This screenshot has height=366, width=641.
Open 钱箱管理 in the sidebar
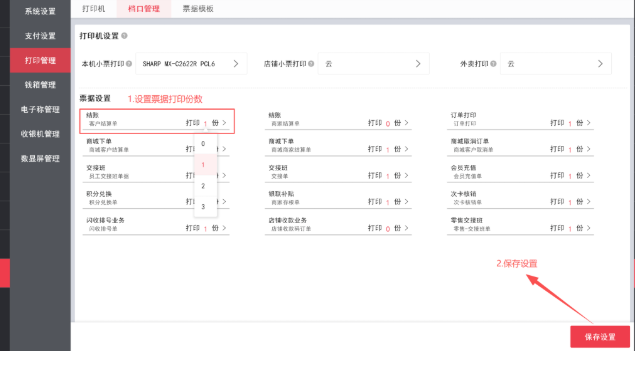40,85
